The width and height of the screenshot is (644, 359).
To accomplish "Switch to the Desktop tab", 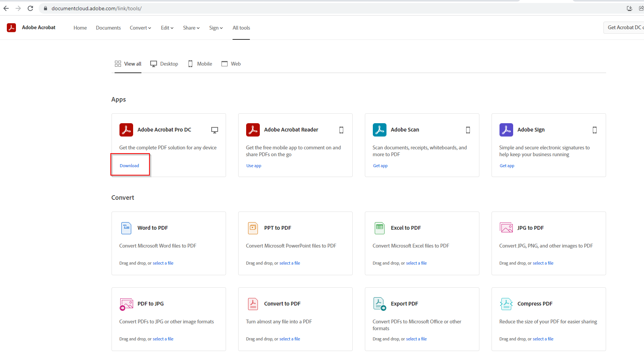I will (164, 64).
